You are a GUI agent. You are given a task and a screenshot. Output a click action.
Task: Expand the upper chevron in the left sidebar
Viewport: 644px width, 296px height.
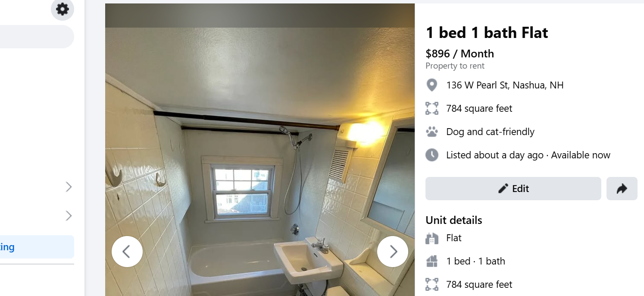click(x=69, y=187)
